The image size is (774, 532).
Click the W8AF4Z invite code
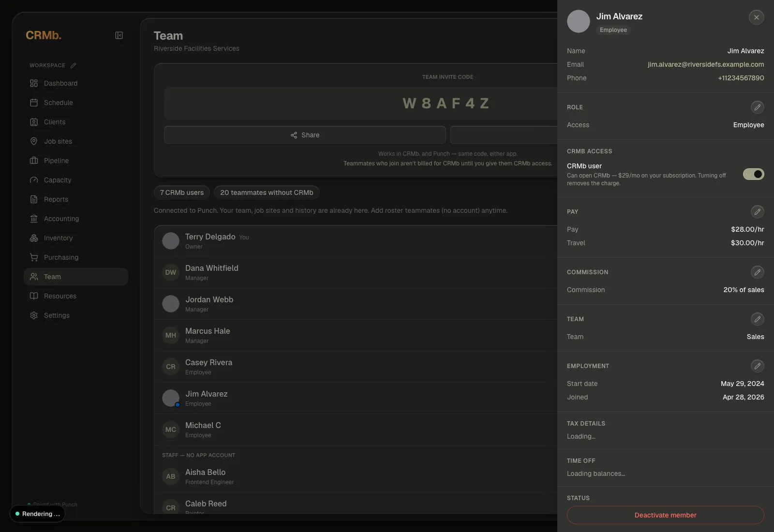447,103
